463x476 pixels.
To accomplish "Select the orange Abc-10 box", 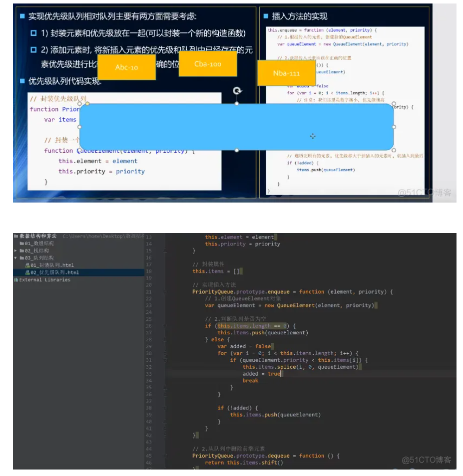I will (x=127, y=67).
